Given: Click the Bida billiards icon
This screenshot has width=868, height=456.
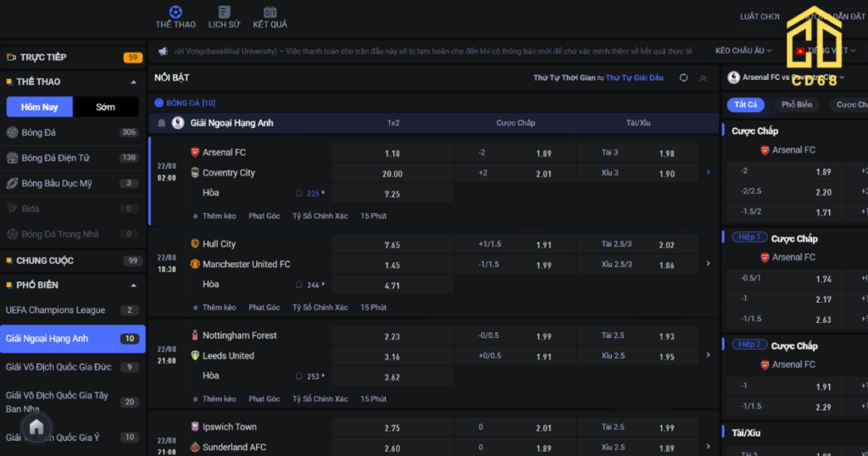Looking at the screenshot, I should point(12,209).
